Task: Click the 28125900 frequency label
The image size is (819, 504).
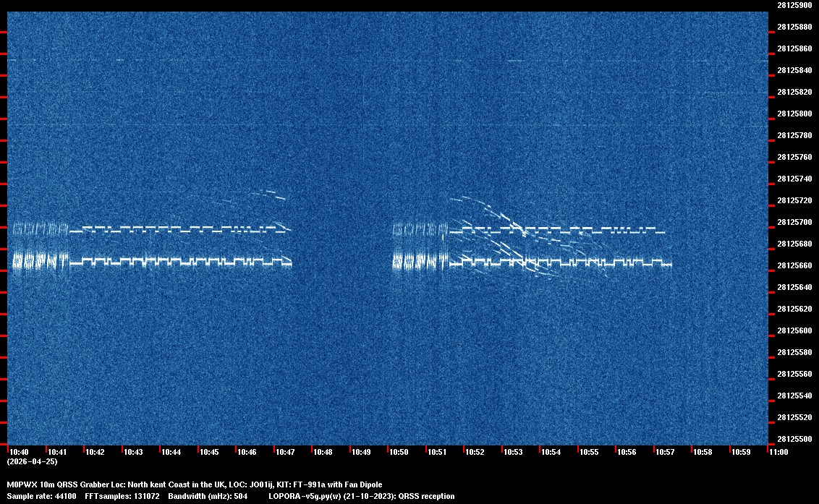Action: (794, 5)
